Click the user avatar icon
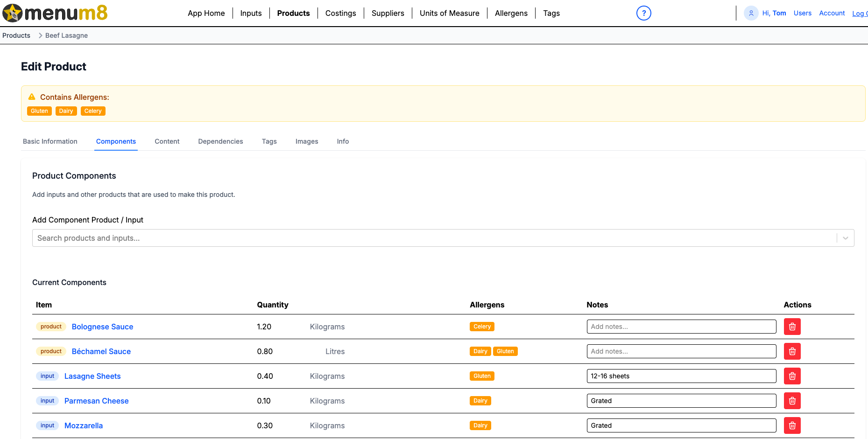The height and width of the screenshot is (439, 868). (751, 13)
